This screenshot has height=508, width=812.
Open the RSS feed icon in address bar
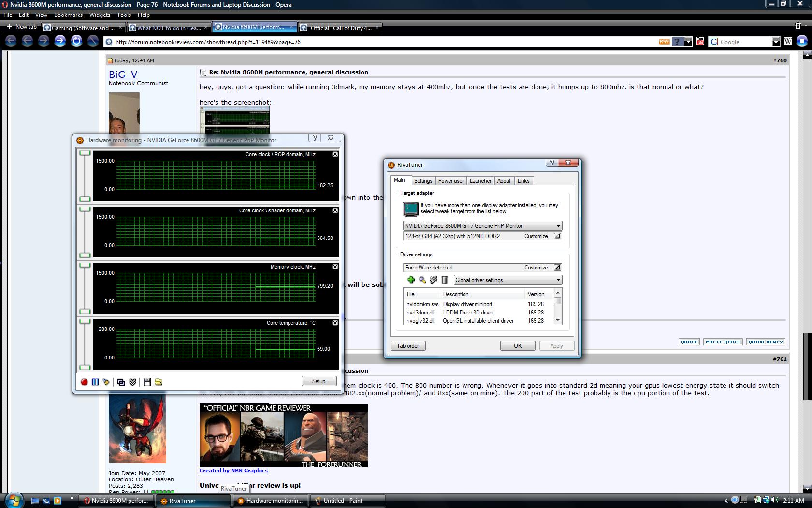(x=664, y=42)
